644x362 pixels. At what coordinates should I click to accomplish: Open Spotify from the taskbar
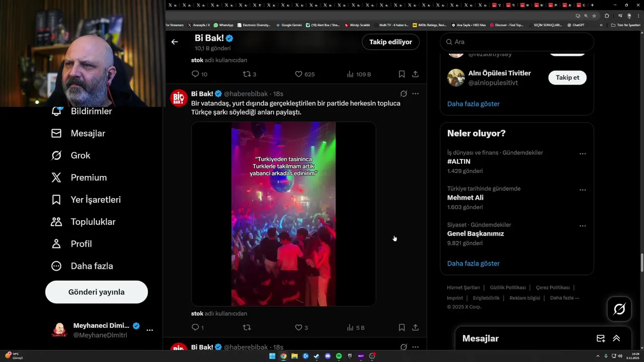[339, 356]
